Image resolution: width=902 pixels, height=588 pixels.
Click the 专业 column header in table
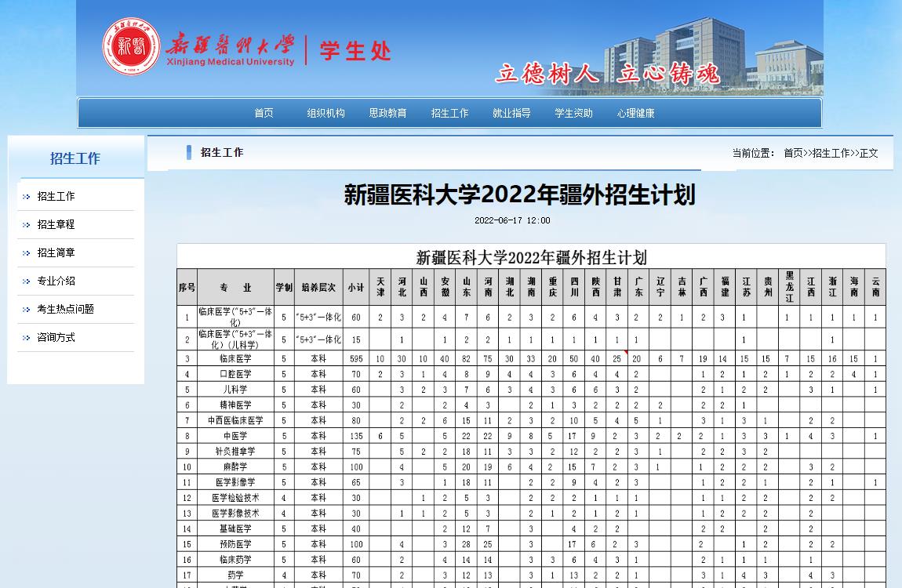(235, 288)
